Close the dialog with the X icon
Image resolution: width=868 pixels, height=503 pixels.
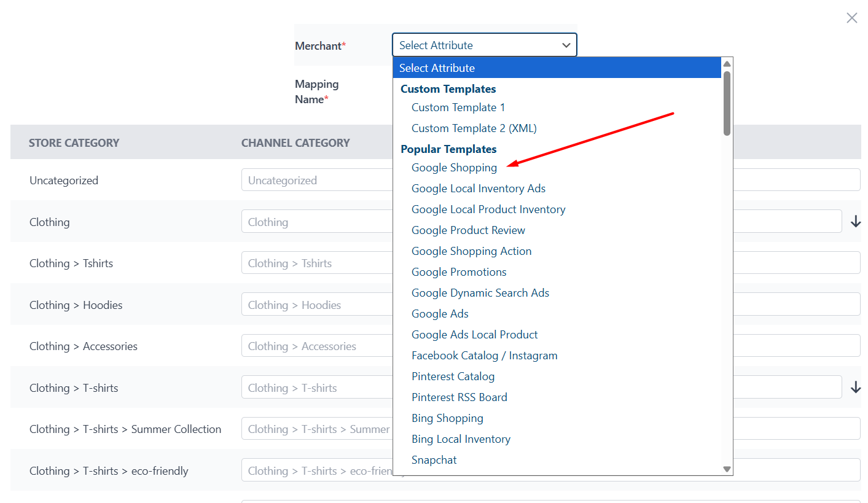pyautogui.click(x=851, y=18)
